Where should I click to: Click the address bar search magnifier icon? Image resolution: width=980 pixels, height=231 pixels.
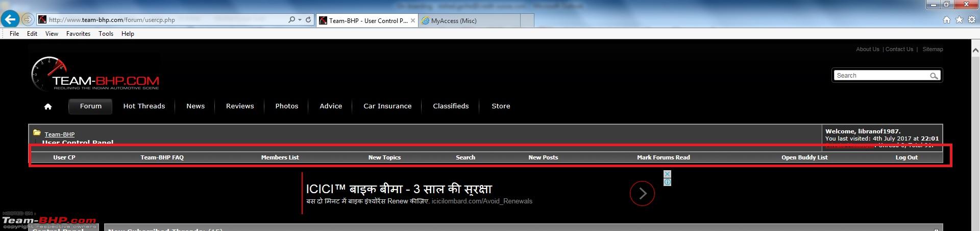click(291, 20)
